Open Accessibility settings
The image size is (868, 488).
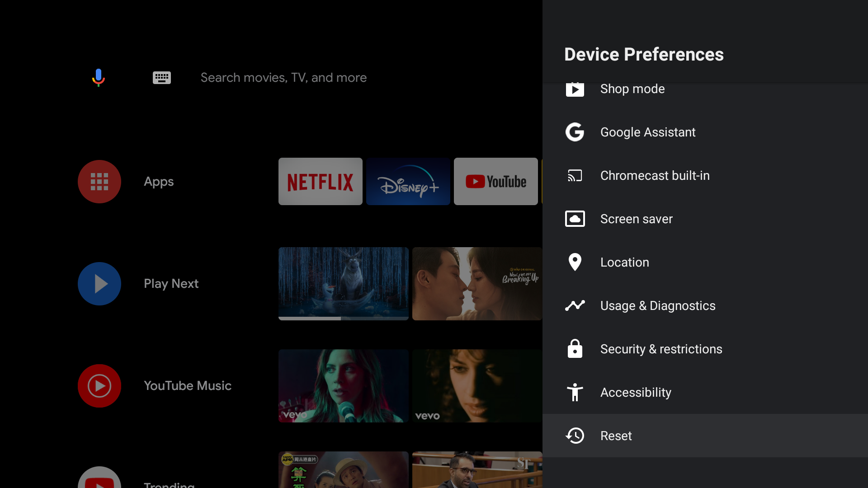point(636,392)
